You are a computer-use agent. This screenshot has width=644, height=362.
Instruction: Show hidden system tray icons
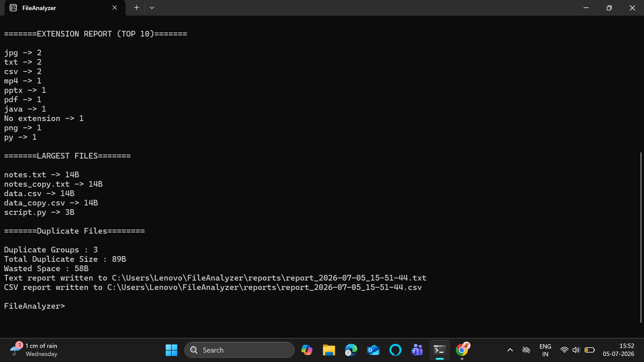click(x=510, y=350)
